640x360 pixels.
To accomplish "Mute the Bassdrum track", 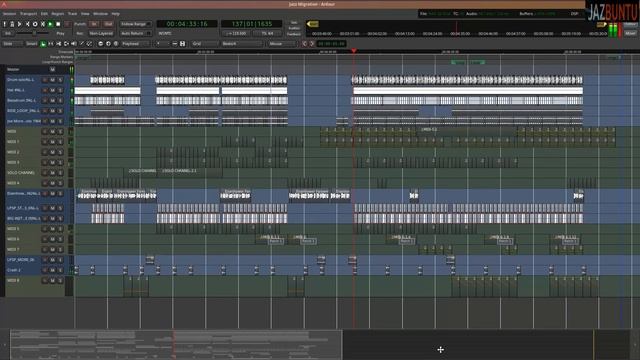I will [x=52, y=100].
